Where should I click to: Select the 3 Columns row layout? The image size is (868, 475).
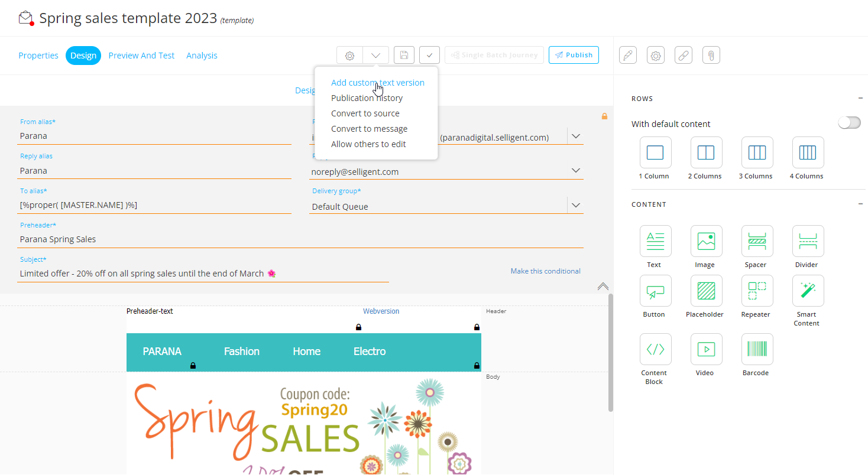[x=757, y=152]
